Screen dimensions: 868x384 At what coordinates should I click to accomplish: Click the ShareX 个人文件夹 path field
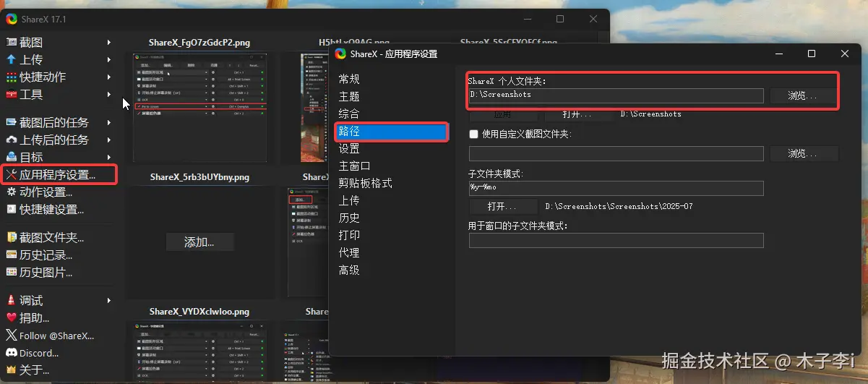tap(616, 95)
